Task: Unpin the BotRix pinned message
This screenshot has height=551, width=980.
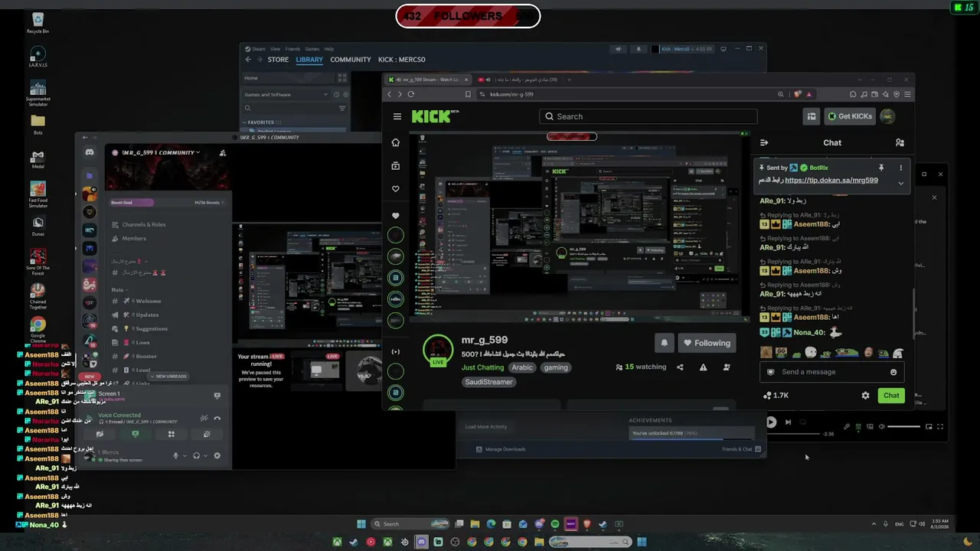Action: pos(881,168)
